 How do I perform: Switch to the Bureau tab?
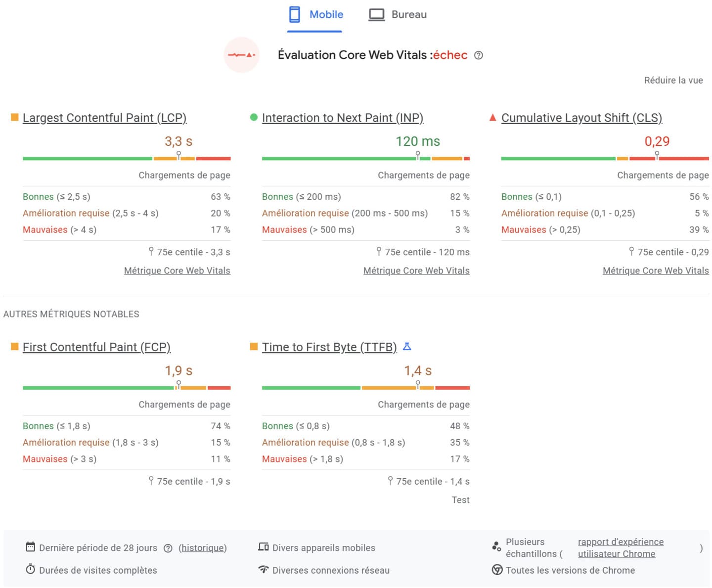(398, 15)
